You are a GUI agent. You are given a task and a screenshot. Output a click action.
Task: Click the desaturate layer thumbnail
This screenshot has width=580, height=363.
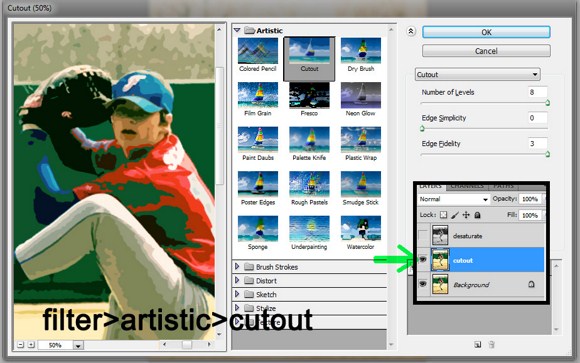point(440,235)
